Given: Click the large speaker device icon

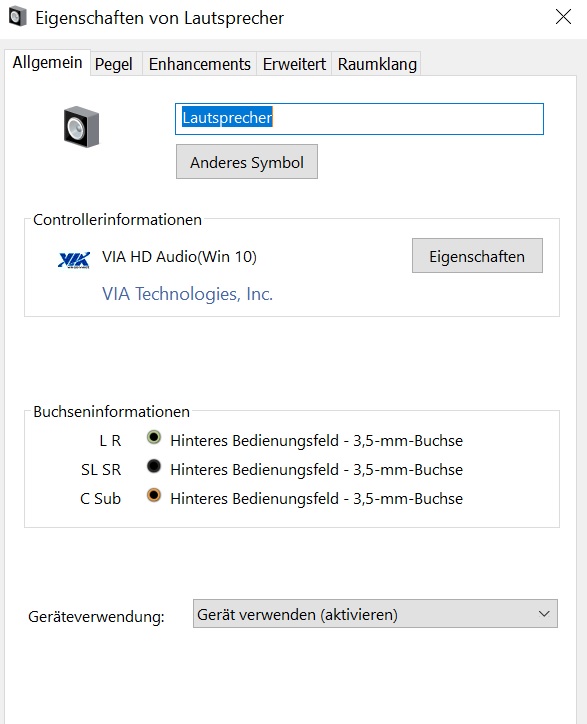Looking at the screenshot, I should tap(81, 127).
